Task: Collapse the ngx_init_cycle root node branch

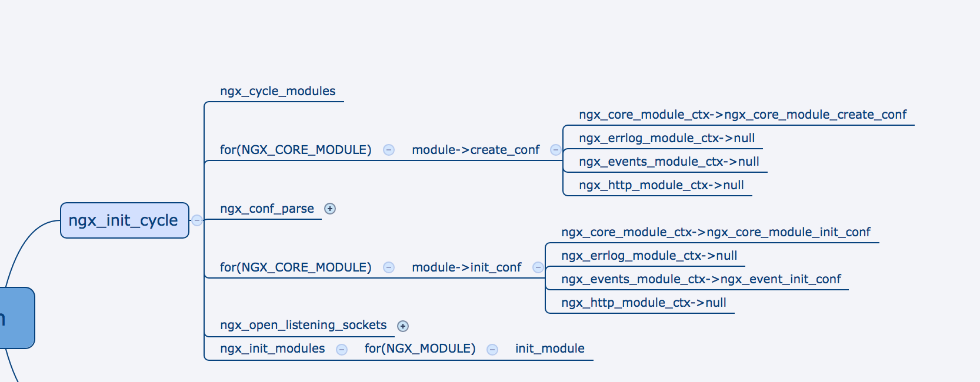Action: pos(197,220)
